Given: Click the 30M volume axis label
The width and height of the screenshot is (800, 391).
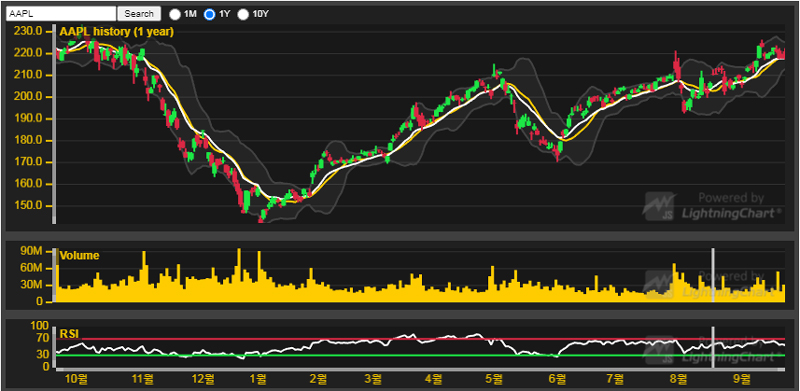Looking at the screenshot, I should pos(33,285).
